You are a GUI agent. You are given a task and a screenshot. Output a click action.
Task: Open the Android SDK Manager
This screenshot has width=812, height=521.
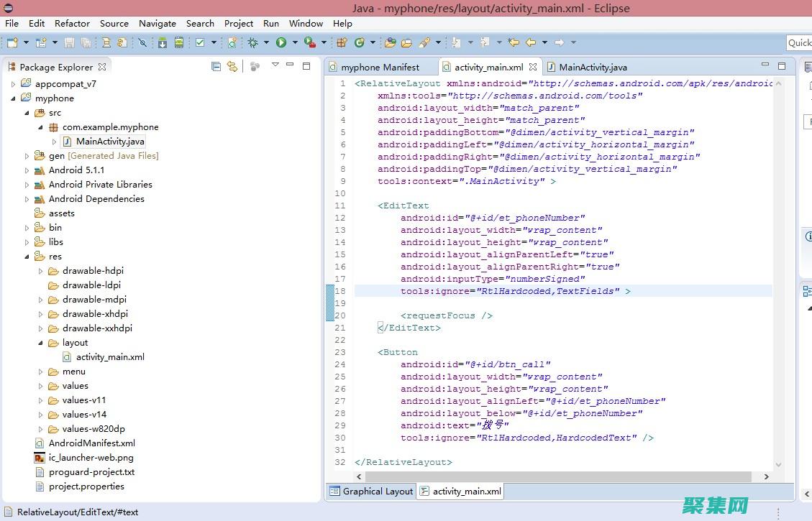163,43
